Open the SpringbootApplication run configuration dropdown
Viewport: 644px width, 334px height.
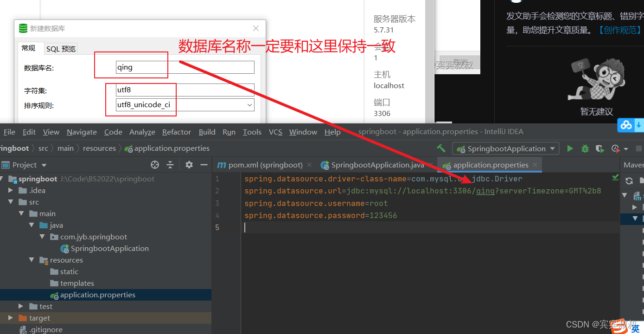(505, 148)
